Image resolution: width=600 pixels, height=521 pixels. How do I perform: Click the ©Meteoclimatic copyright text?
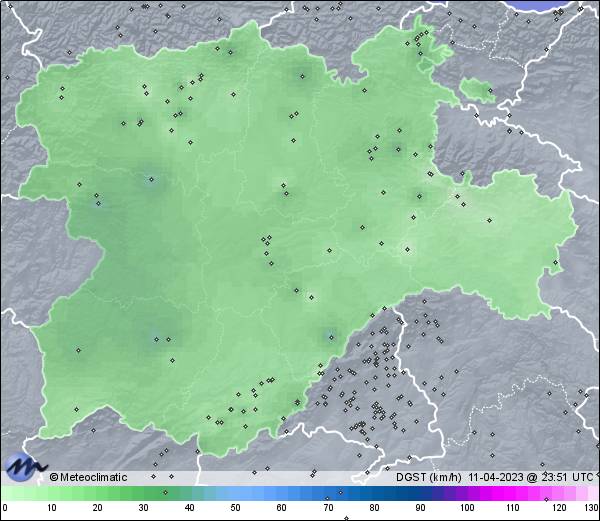point(88,477)
